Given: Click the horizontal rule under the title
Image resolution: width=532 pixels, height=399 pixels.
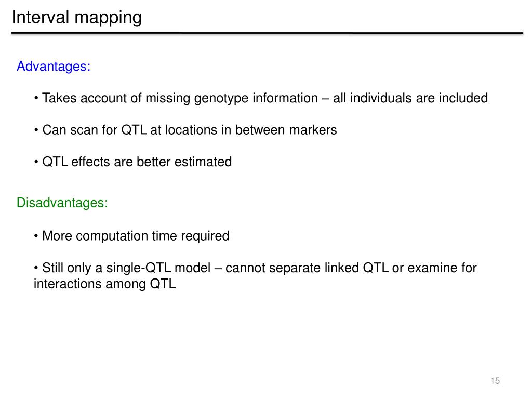Looking at the screenshot, I should pyautogui.click(x=267, y=33).
